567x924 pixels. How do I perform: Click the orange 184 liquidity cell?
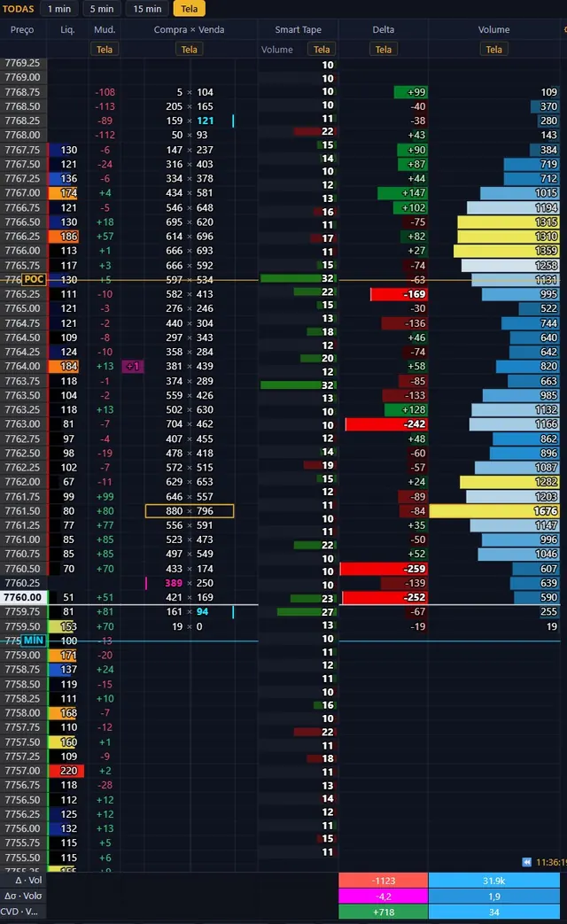(x=63, y=366)
